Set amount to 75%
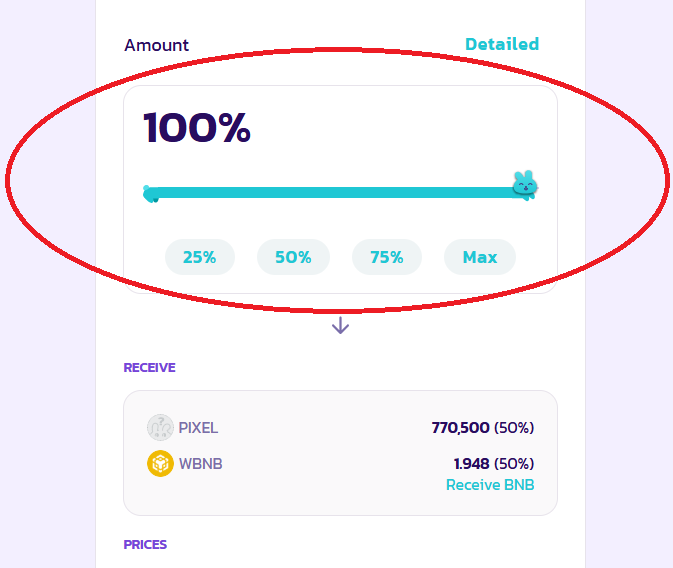Image resolution: width=673 pixels, height=568 pixels. (x=387, y=257)
